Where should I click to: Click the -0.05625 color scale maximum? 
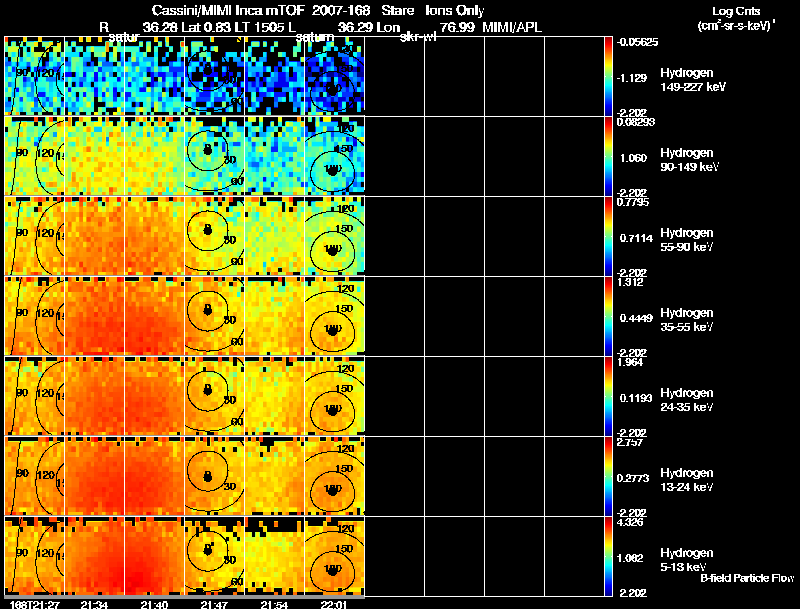[x=637, y=42]
